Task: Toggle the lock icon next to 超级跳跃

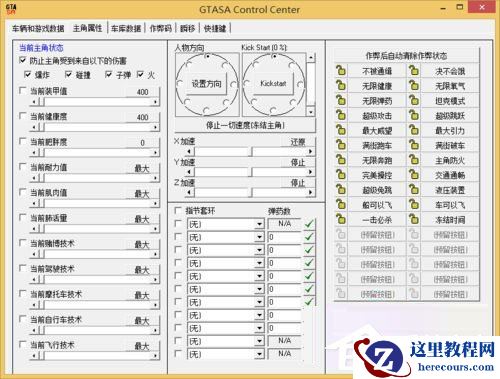Action: (x=414, y=115)
